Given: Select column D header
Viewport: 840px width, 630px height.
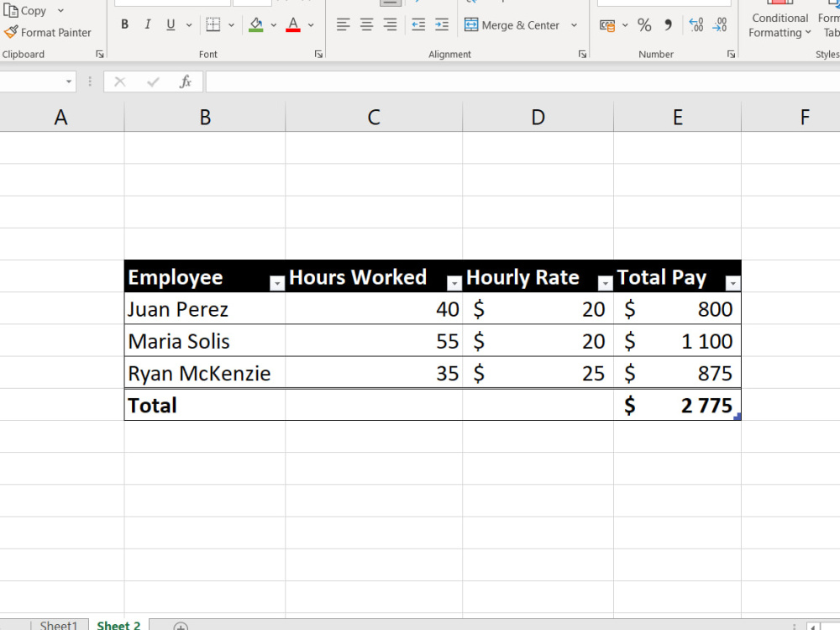Looking at the screenshot, I should pyautogui.click(x=538, y=117).
